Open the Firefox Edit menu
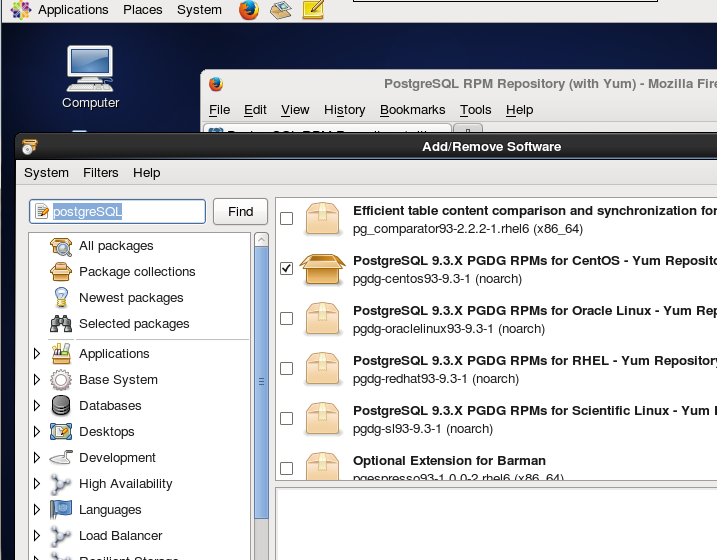 (255, 110)
